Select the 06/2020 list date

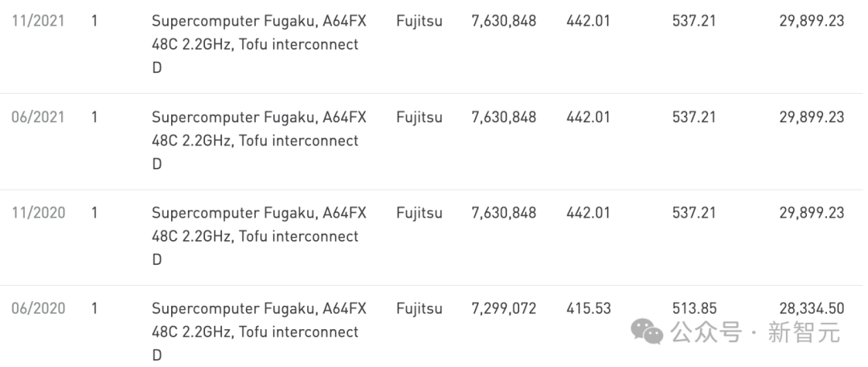(39, 308)
